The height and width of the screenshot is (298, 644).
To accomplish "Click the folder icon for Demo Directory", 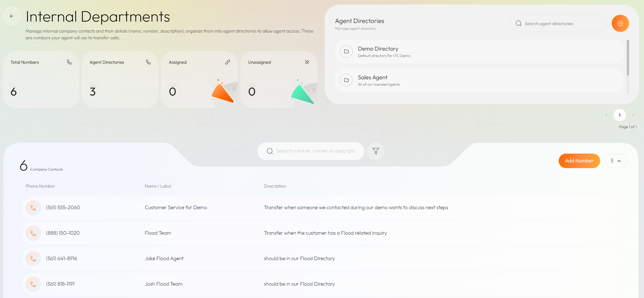I will [346, 52].
